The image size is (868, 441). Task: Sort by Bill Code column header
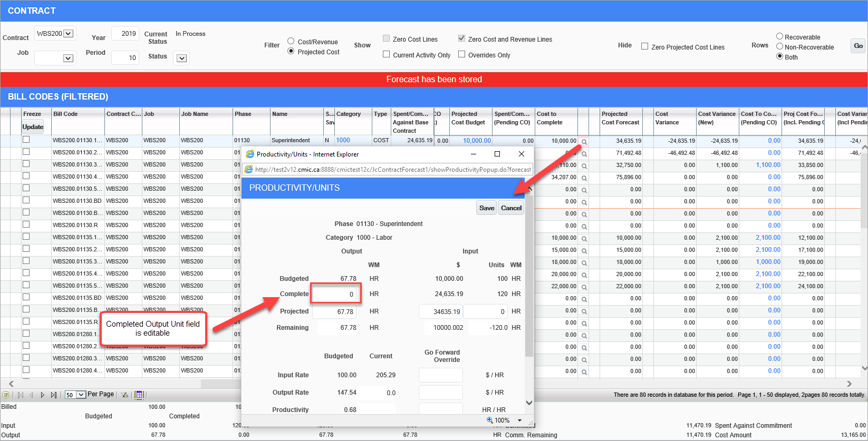[x=65, y=114]
